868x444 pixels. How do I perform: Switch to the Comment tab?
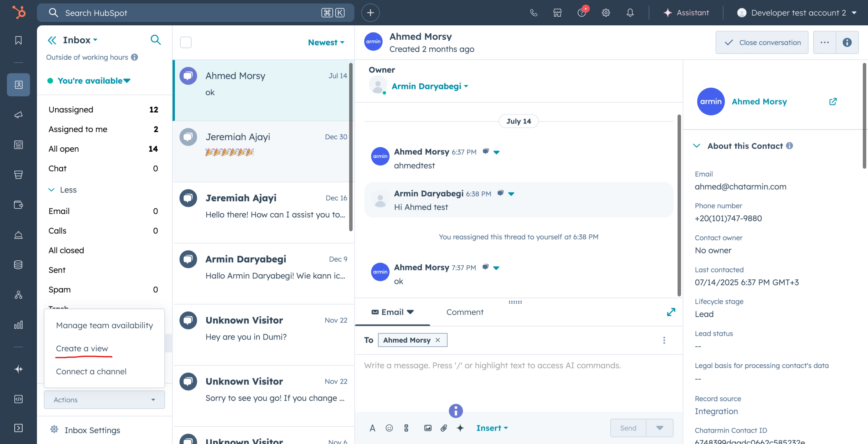pos(465,312)
